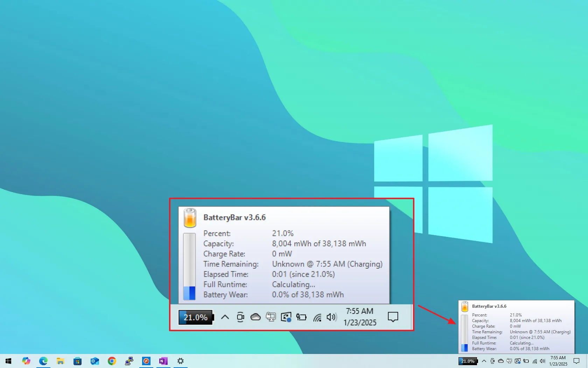The width and height of the screenshot is (588, 368).
Task: Open the OneDrive cloud icon in the tray
Action: (x=255, y=317)
